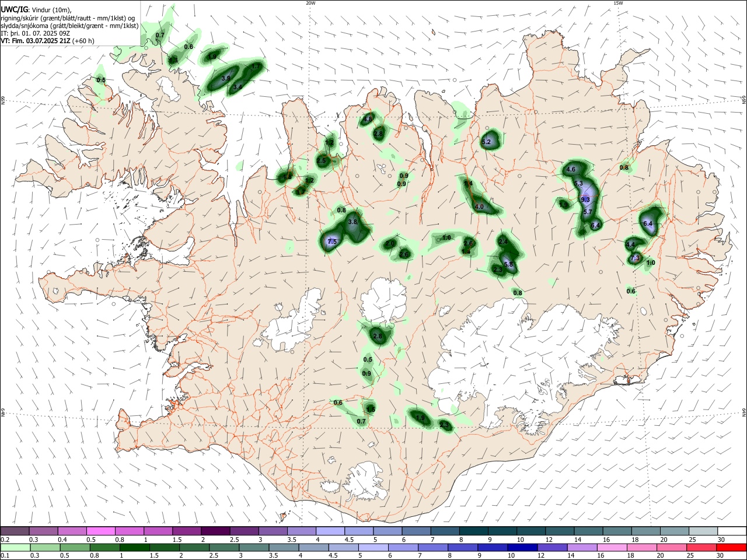Click the 30 white swatch, upper legend row
Image resolution: width=747 pixels, height=560 pixels.
tap(732, 531)
